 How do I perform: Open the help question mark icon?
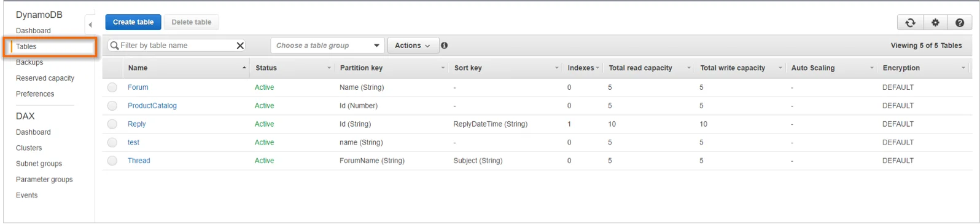coord(960,23)
